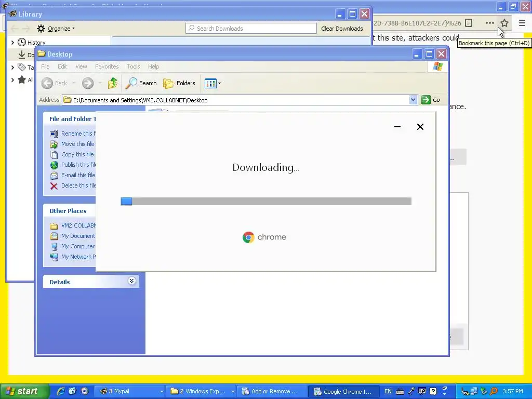Open Edit menu in Desktop explorer window
The image size is (532, 399).
coord(62,66)
